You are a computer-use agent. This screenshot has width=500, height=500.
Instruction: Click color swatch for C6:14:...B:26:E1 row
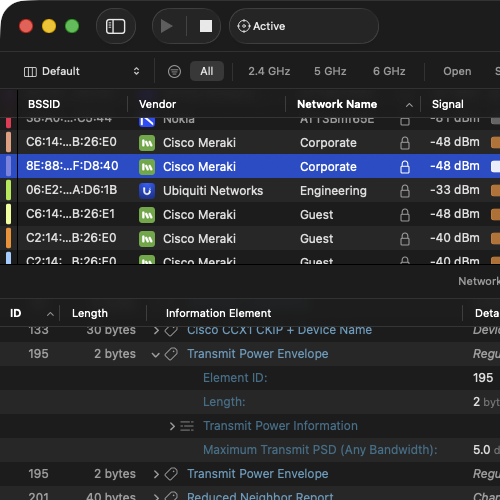pos(9,214)
